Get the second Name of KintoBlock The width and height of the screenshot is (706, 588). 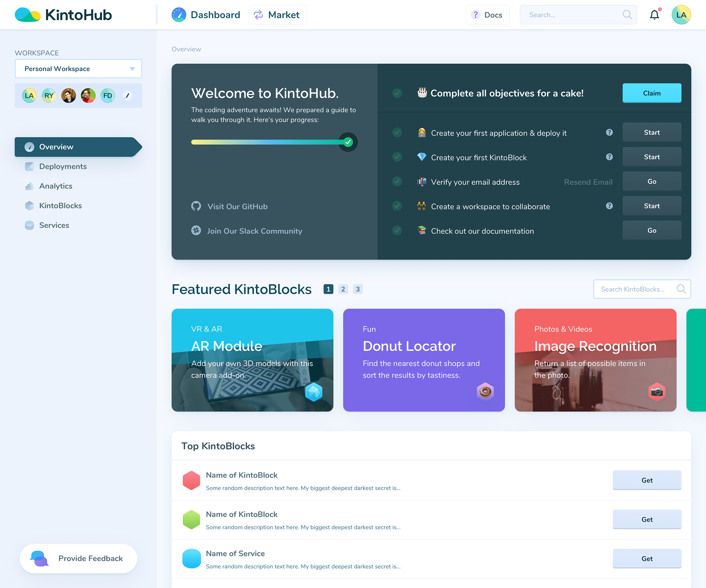click(x=647, y=520)
